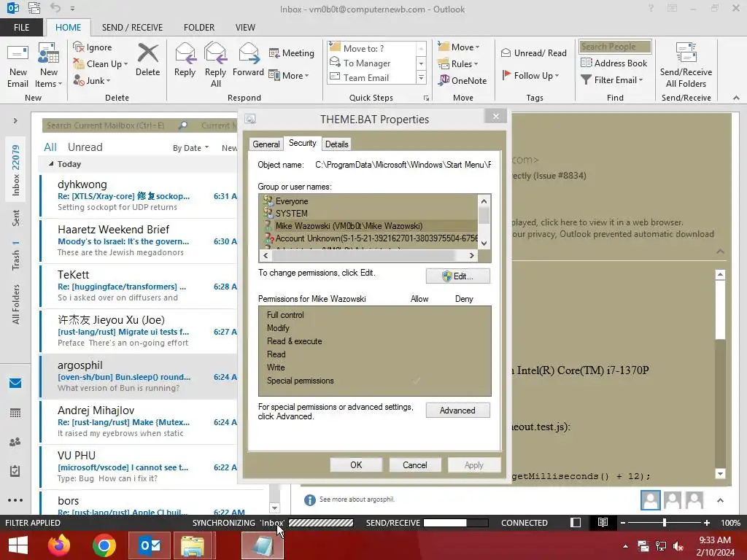Collapse the ribbon with the caret arrow
This screenshot has height=560, width=747.
[x=736, y=98]
